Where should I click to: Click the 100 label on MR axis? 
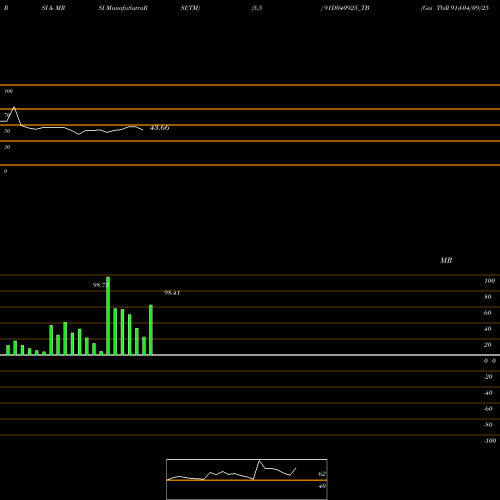point(489,281)
